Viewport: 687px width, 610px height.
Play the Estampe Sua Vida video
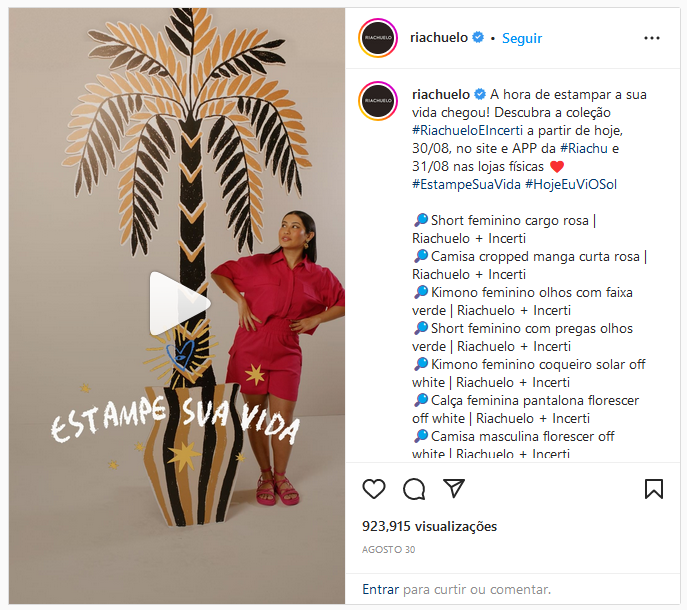click(x=179, y=304)
